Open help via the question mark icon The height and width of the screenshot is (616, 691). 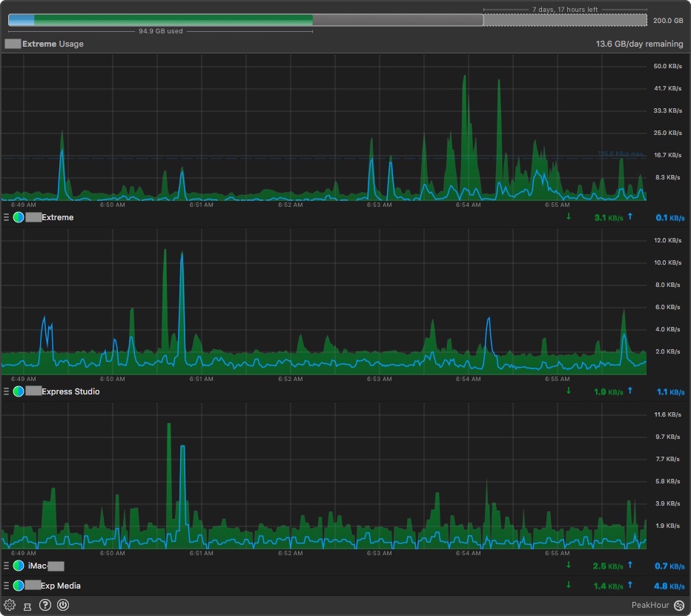tap(45, 605)
